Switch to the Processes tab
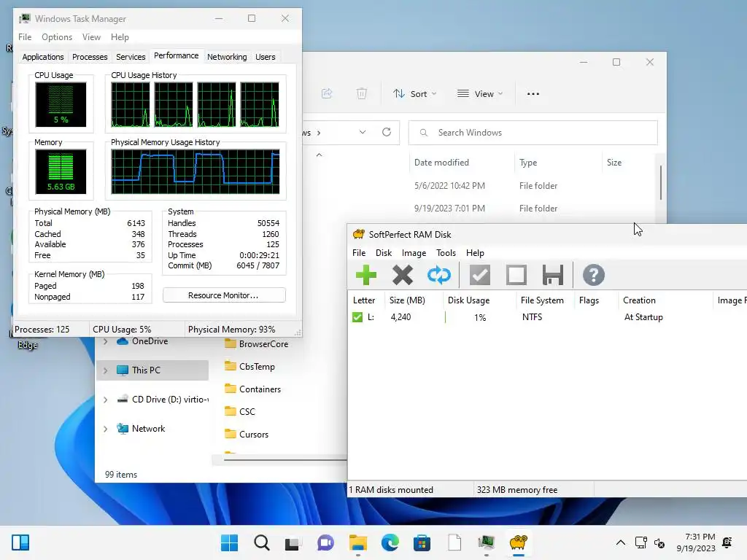This screenshot has height=560, width=747. pos(90,57)
